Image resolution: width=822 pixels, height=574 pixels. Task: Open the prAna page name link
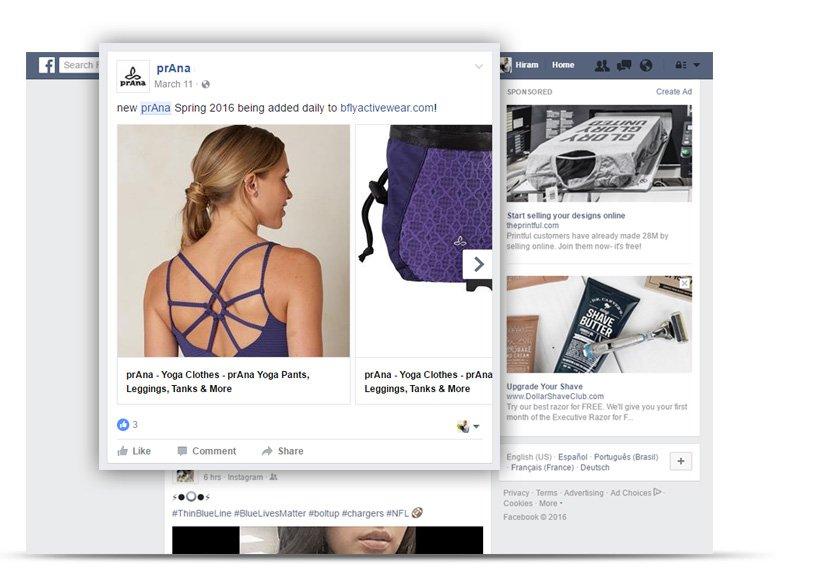174,68
